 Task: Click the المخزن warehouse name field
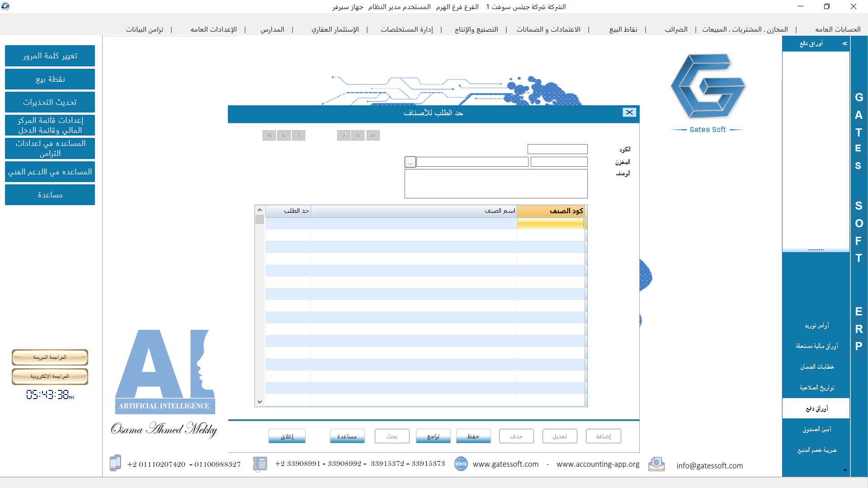(472, 162)
